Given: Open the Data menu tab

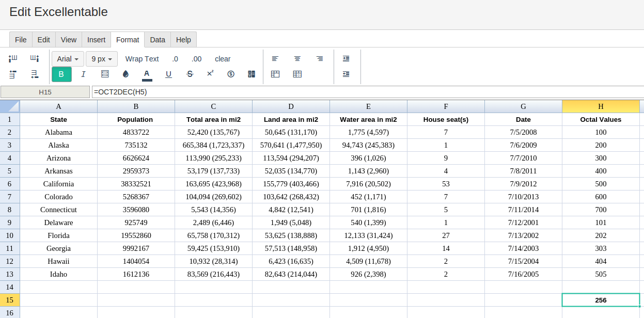Looking at the screenshot, I should 158,40.
